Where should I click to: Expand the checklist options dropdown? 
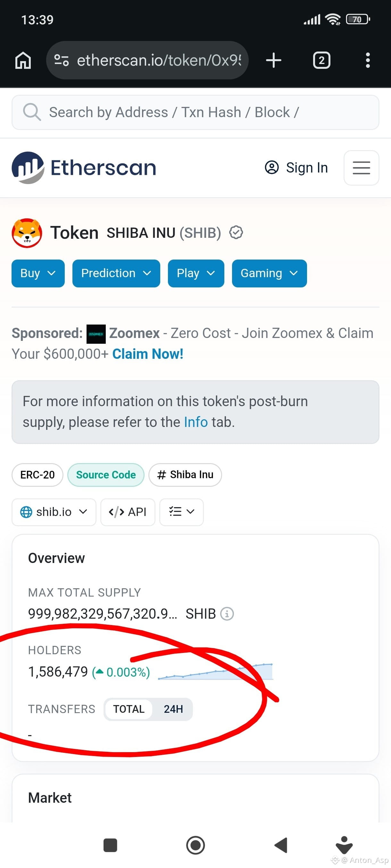[x=181, y=512]
